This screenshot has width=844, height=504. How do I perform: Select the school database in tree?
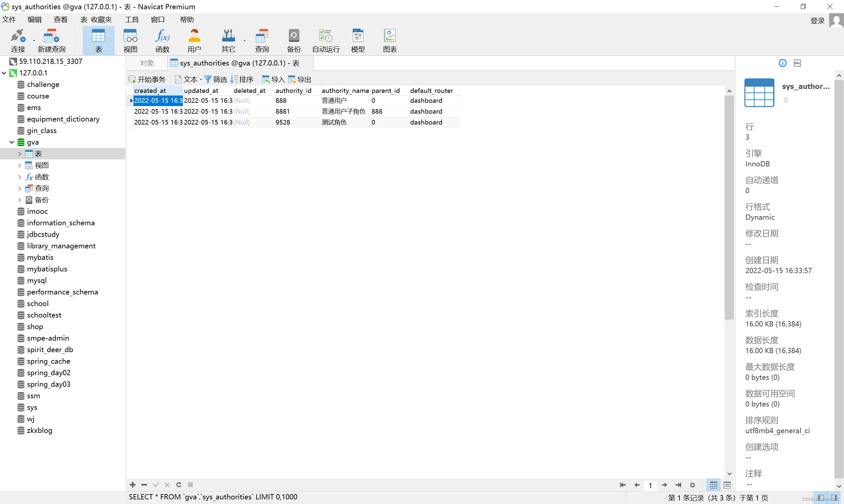38,303
